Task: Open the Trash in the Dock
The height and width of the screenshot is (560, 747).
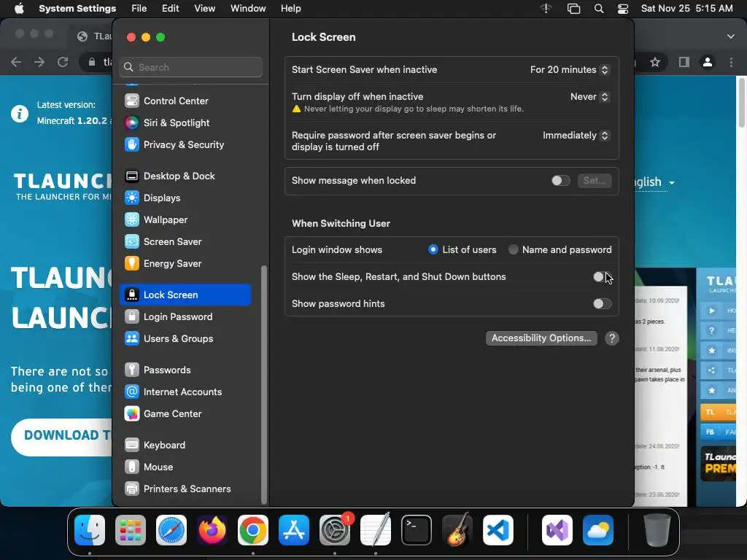Action: 657,530
